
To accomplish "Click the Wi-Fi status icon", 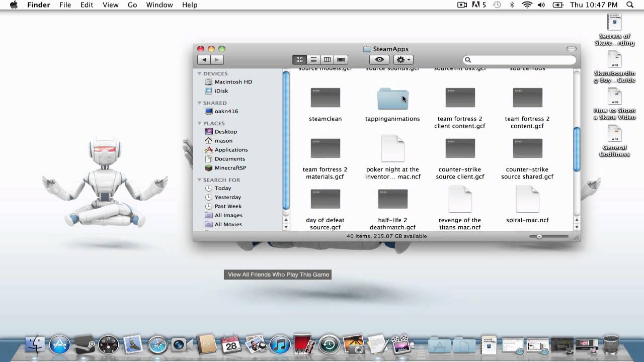I will coord(527,5).
